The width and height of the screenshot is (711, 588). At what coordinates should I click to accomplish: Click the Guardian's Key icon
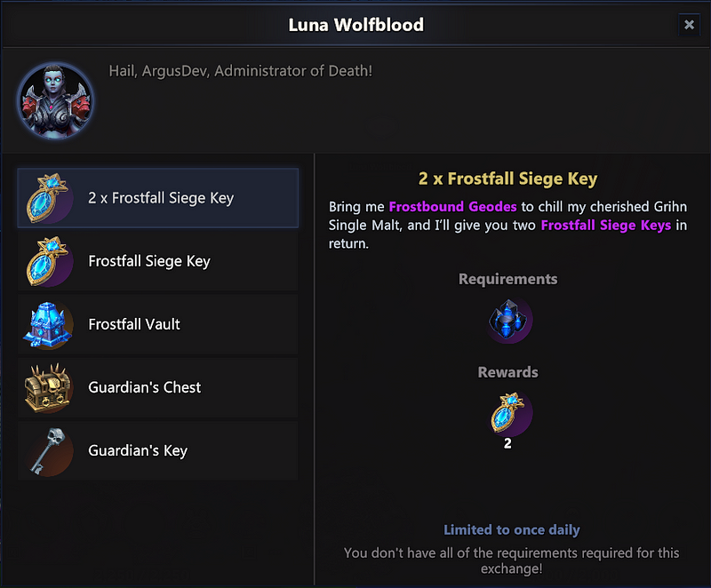[x=48, y=450]
